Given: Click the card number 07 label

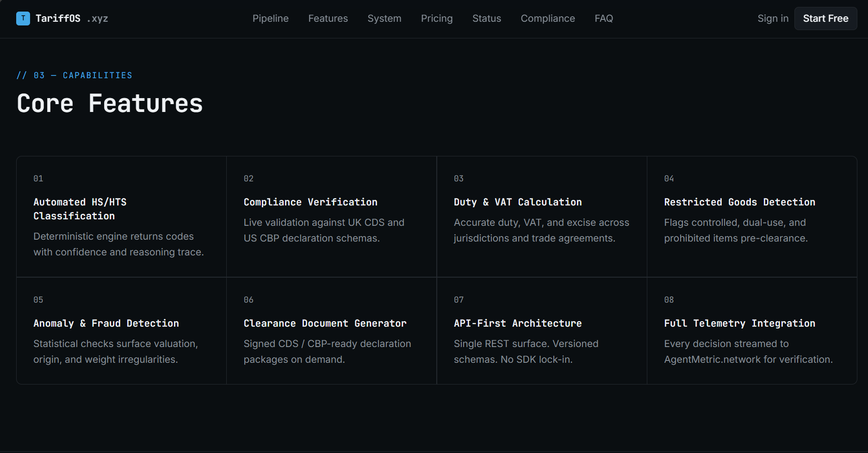Looking at the screenshot, I should tap(459, 300).
